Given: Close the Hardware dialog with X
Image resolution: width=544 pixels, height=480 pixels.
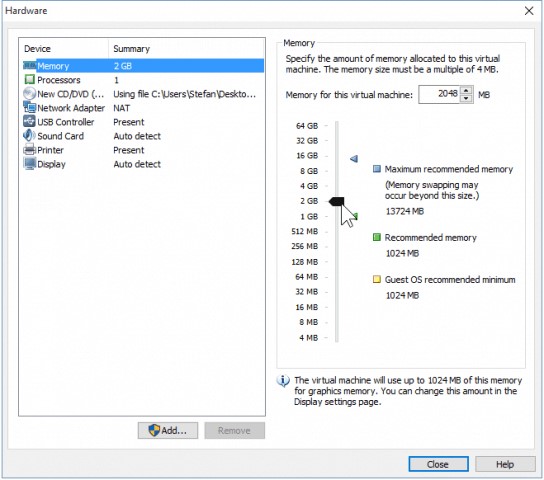Looking at the screenshot, I should click(x=529, y=11).
